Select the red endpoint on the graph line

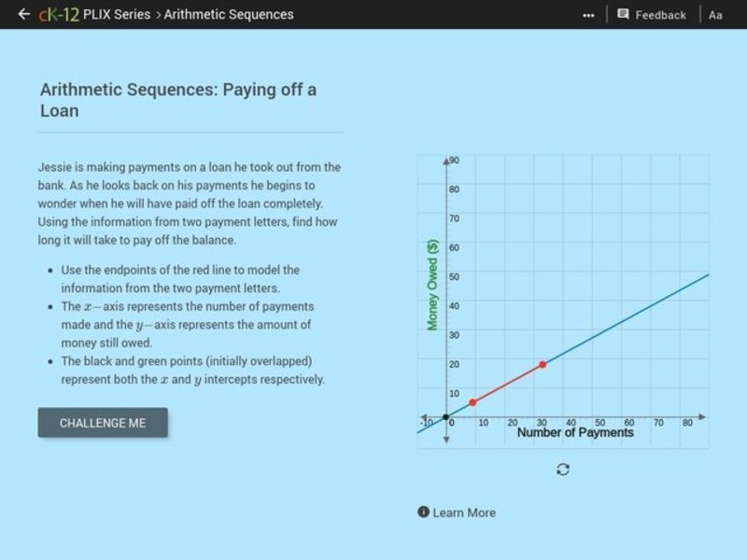tap(542, 366)
